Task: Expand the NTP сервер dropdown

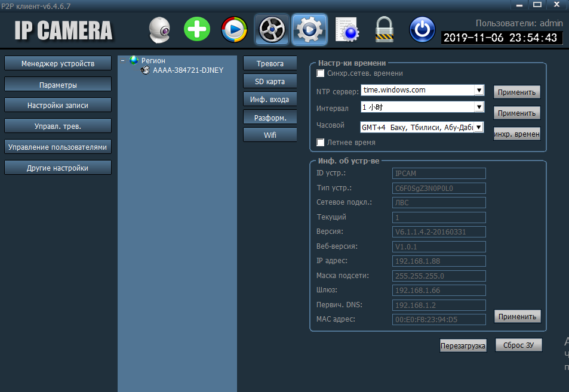Action: click(x=478, y=91)
